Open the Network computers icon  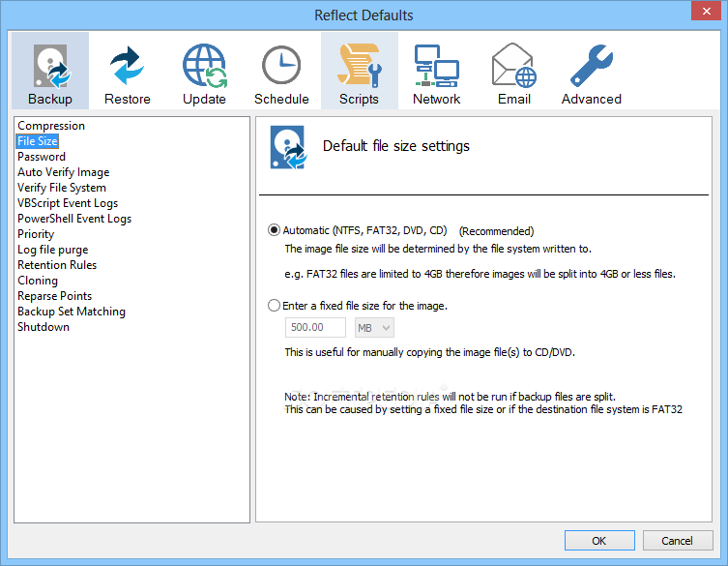point(436,71)
